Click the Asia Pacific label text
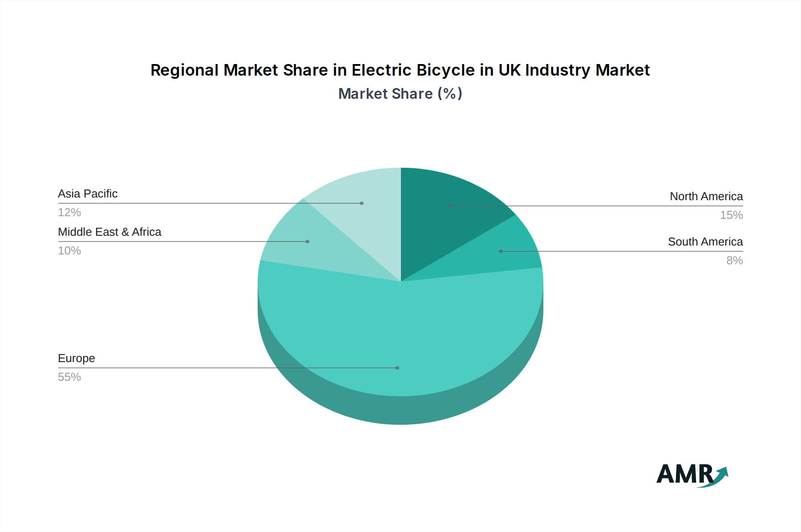This screenshot has width=801, height=532. 88,194
